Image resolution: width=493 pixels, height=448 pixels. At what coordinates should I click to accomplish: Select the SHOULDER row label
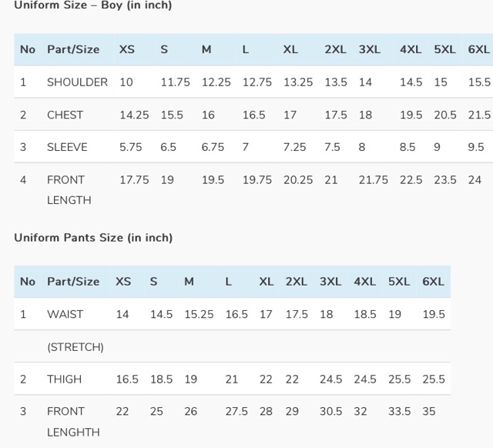click(x=77, y=82)
